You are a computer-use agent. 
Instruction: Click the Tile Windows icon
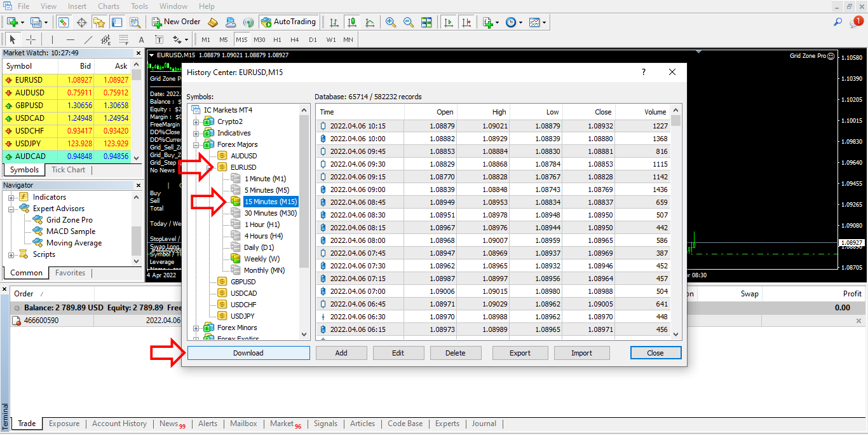[426, 22]
